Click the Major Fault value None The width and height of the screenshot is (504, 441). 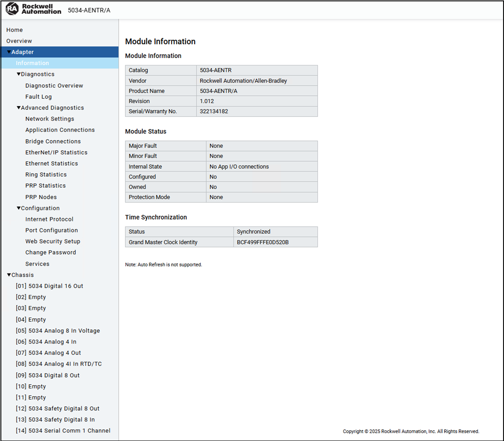click(216, 146)
